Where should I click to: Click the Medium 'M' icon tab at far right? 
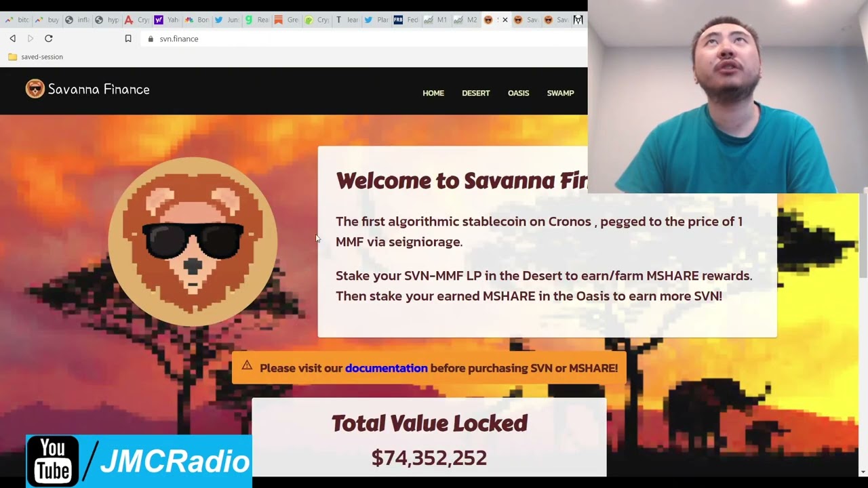coord(578,20)
